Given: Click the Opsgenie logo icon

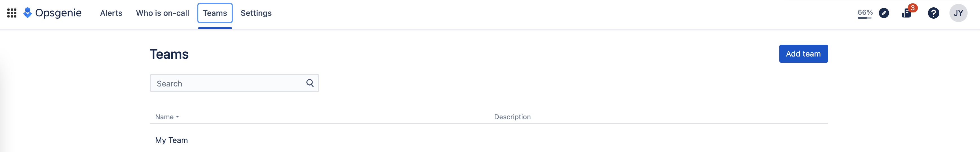Looking at the screenshot, I should [27, 12].
